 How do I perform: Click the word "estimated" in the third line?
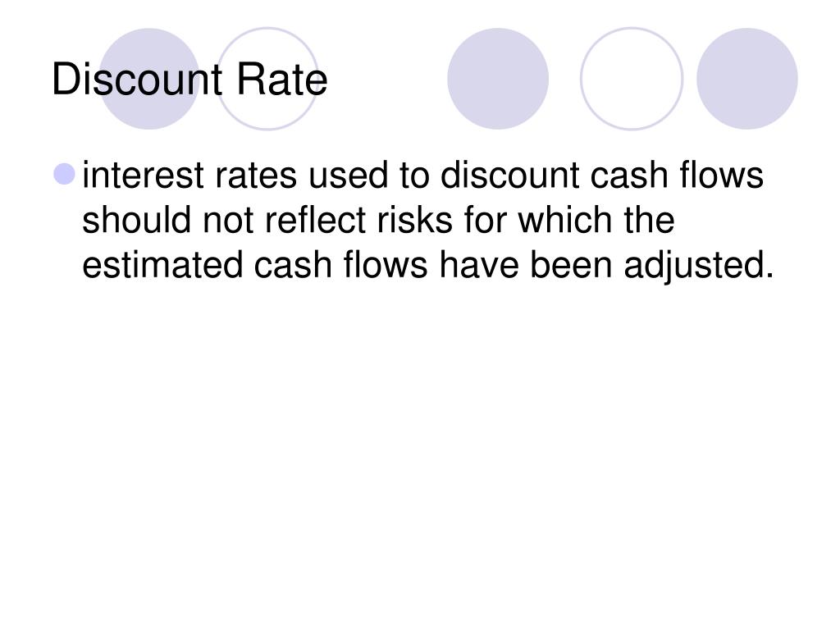pos(162,265)
